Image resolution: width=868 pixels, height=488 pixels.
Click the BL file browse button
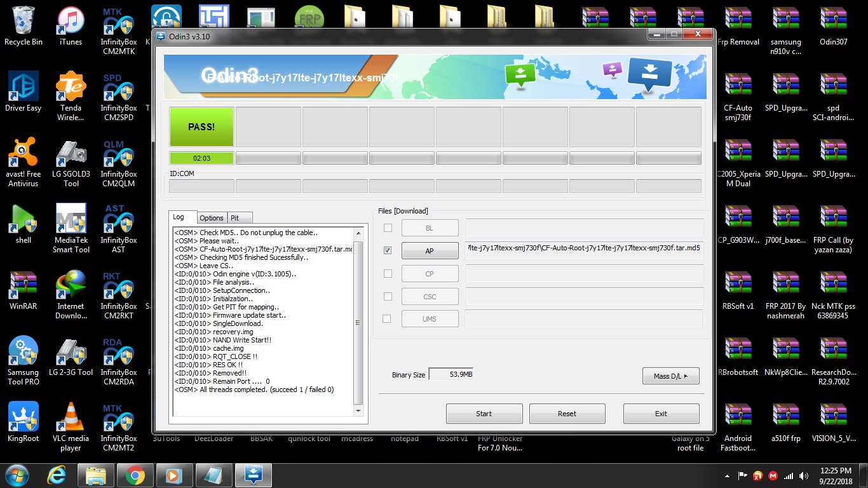430,227
